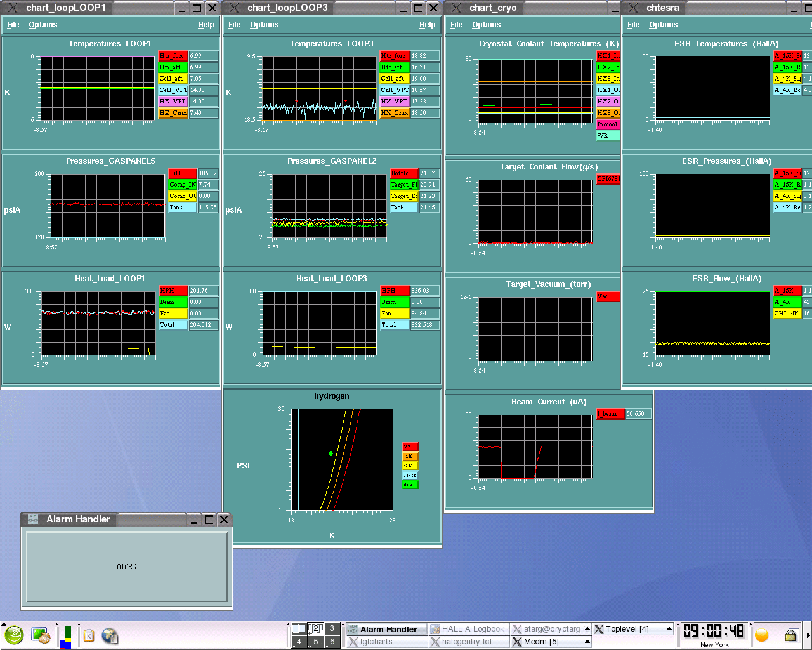Screen dimensions: 812x650
Task: Select yellow Cell_aft legend in Temperatures_LOOP1
Action: 173,79
